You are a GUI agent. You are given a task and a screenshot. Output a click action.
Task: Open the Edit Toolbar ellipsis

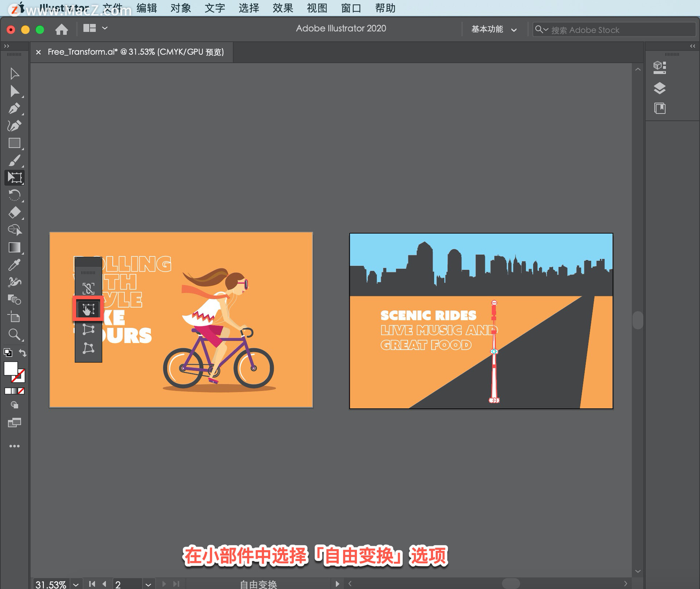pos(15,446)
